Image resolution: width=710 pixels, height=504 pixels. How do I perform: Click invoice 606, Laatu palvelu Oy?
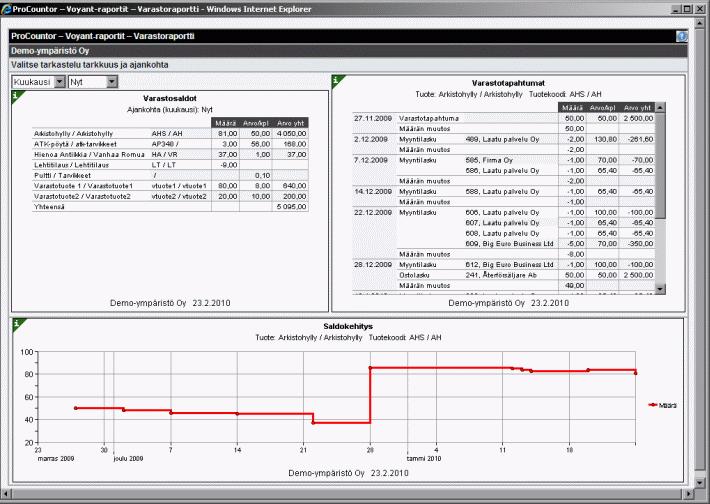pos(502,212)
